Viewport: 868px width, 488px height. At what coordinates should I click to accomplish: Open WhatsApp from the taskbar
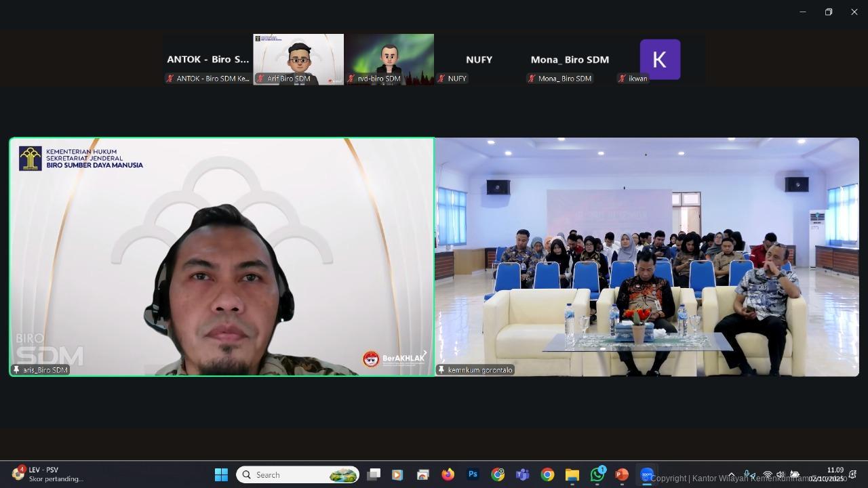(597, 475)
